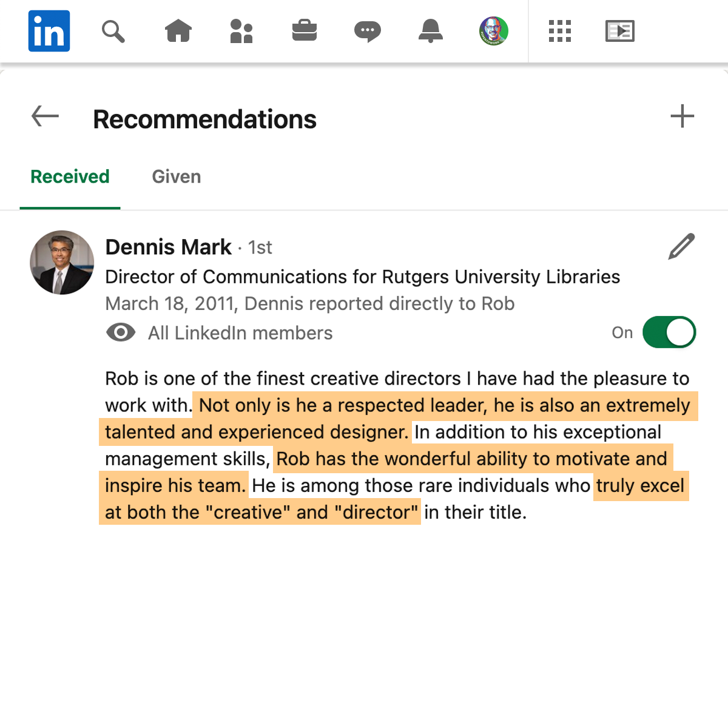Open the Jobs briefcase icon
The image size is (728, 728).
tap(305, 31)
